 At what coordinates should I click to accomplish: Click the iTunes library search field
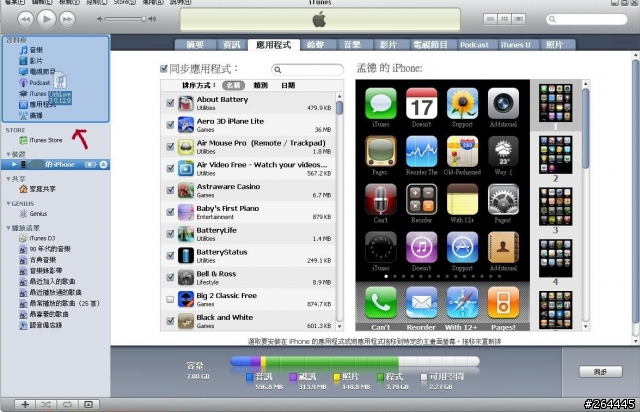coord(587,19)
